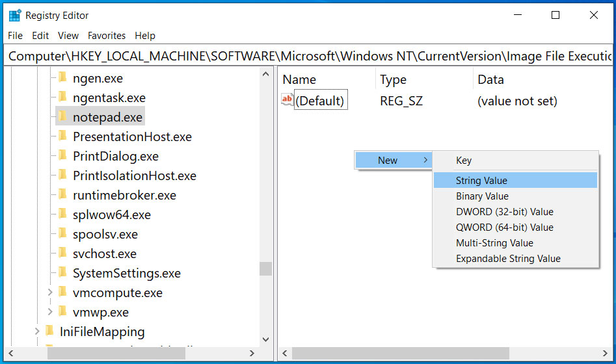
Task: Select the vmcompute.exe key
Action: click(x=118, y=293)
